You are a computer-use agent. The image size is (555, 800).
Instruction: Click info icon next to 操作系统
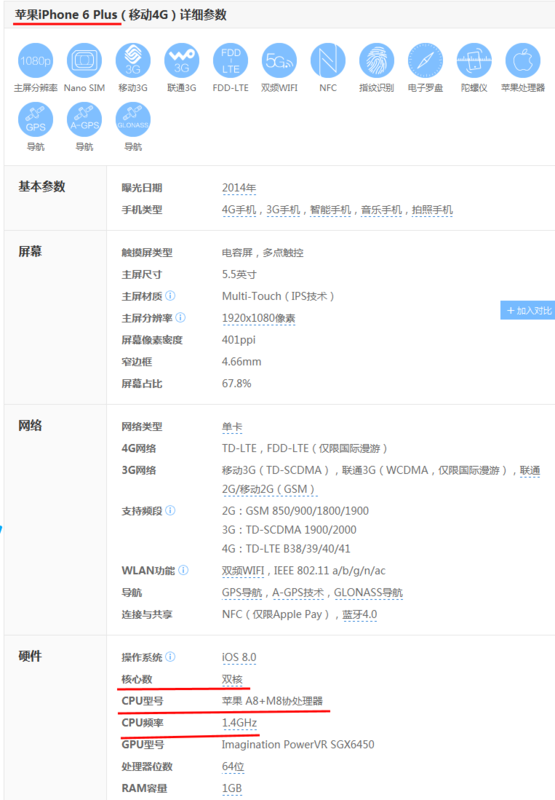pyautogui.click(x=170, y=657)
